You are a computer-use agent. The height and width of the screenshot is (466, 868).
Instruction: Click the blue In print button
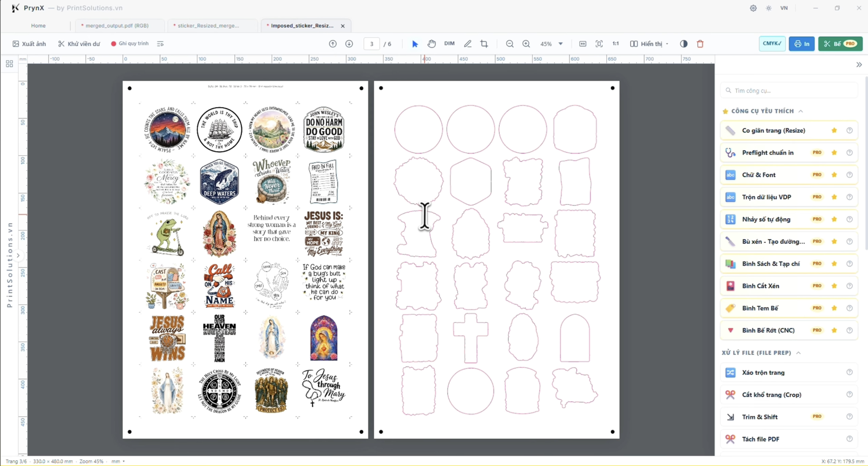tap(802, 44)
